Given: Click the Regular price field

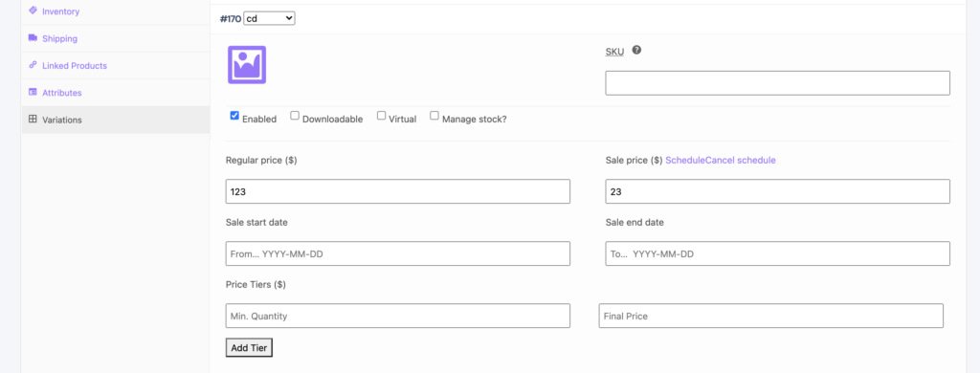Looking at the screenshot, I should click(x=398, y=192).
